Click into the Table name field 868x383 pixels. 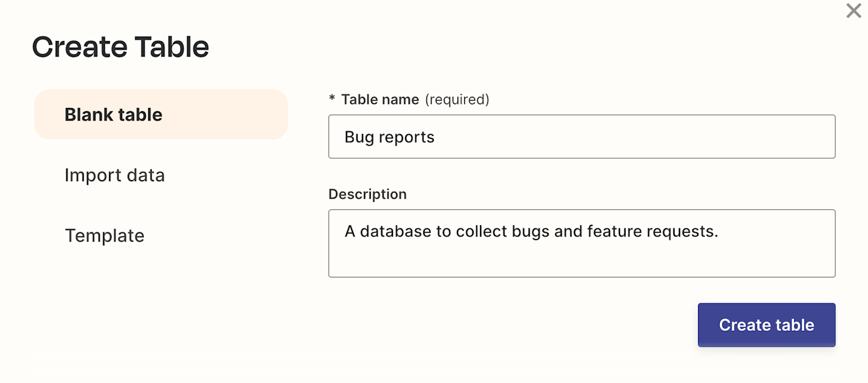[582, 137]
